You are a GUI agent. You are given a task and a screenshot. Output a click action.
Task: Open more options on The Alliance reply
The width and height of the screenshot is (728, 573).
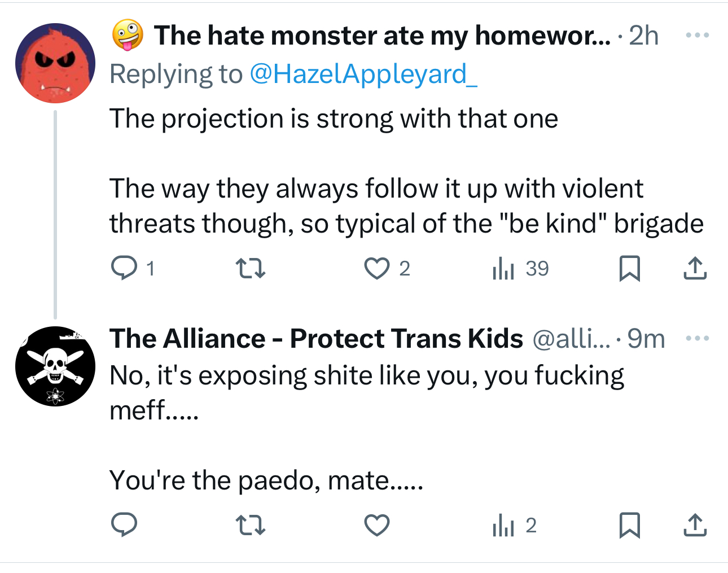click(697, 338)
